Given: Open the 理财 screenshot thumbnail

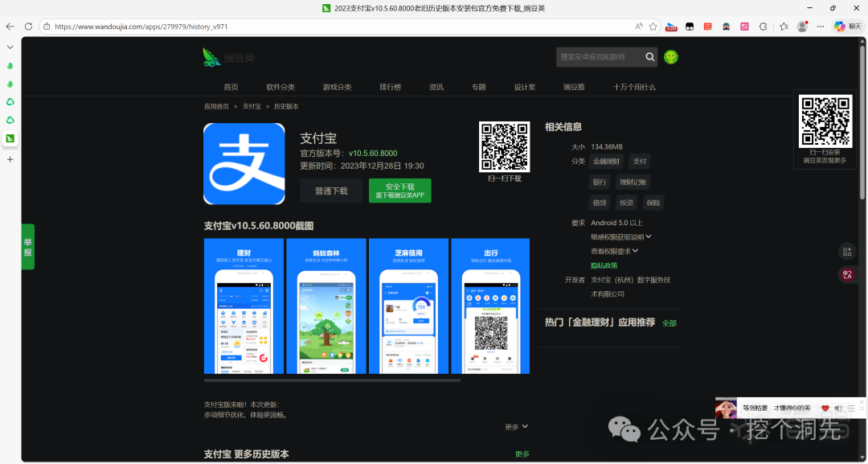Looking at the screenshot, I should click(x=244, y=306).
